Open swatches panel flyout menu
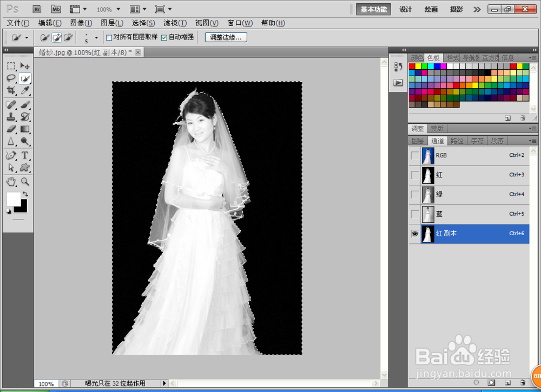This screenshot has width=541, height=392. [x=532, y=57]
